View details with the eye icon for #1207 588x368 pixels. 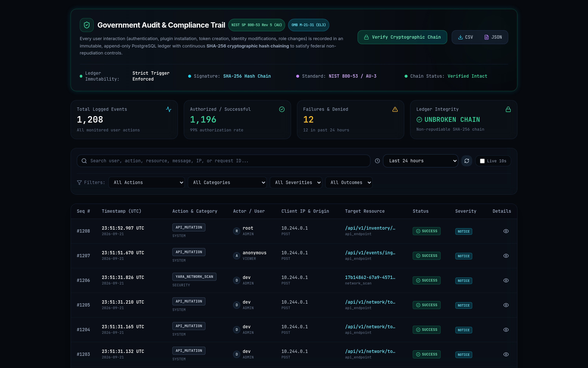click(x=506, y=256)
